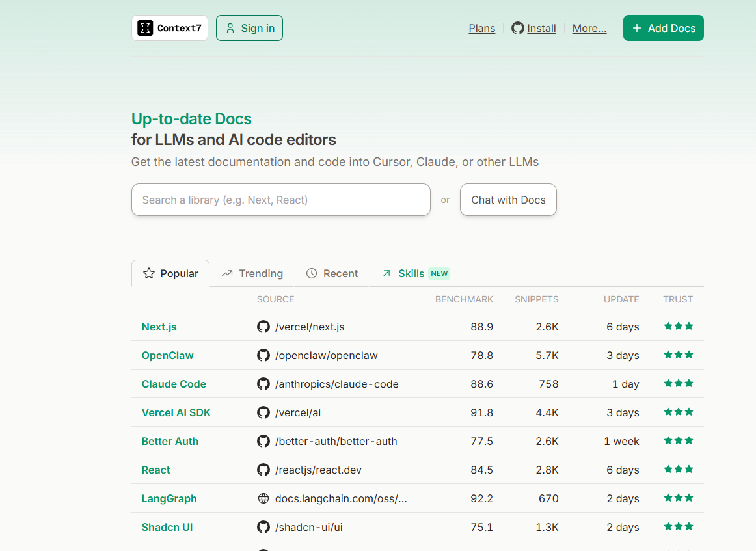Focus the Search a library field
756x551 pixels.
point(280,200)
